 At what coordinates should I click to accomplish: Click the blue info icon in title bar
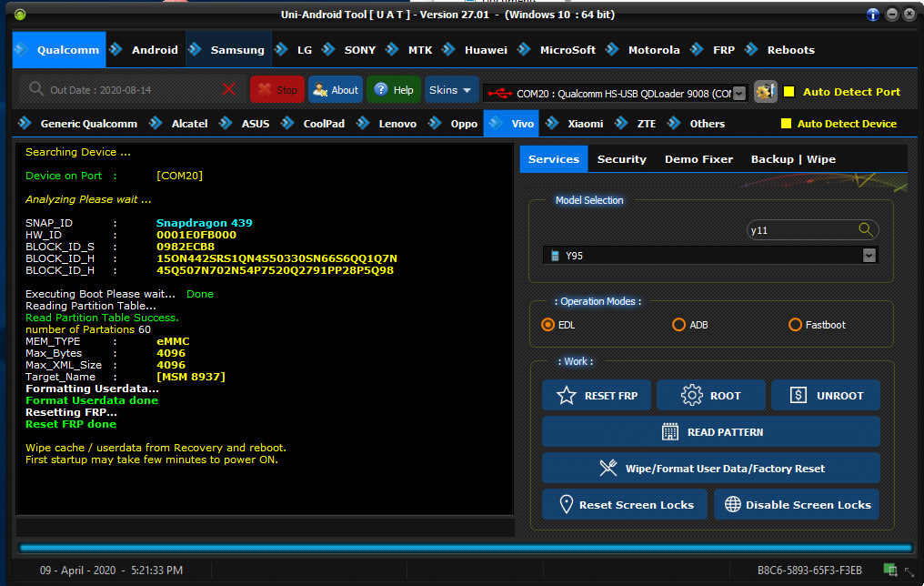[873, 15]
